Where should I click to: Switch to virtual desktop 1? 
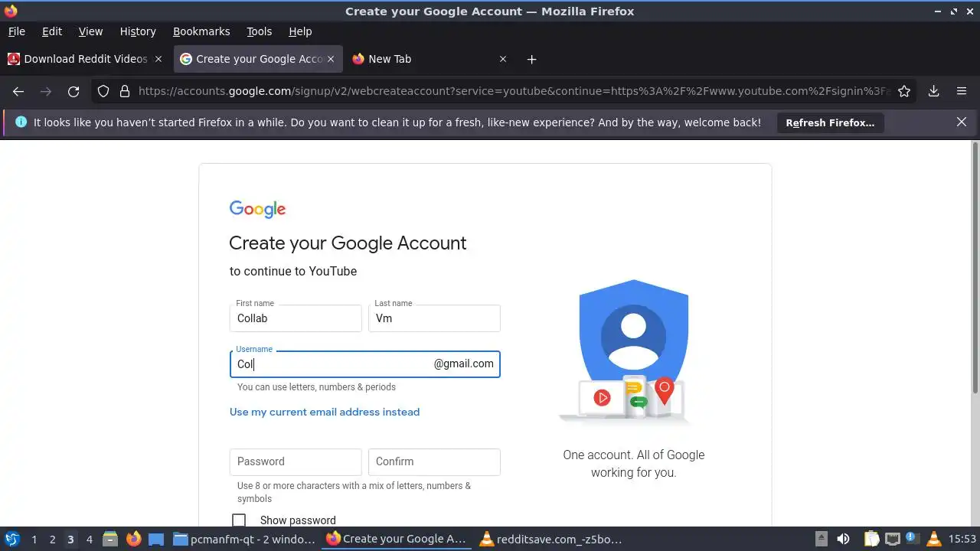[34, 540]
